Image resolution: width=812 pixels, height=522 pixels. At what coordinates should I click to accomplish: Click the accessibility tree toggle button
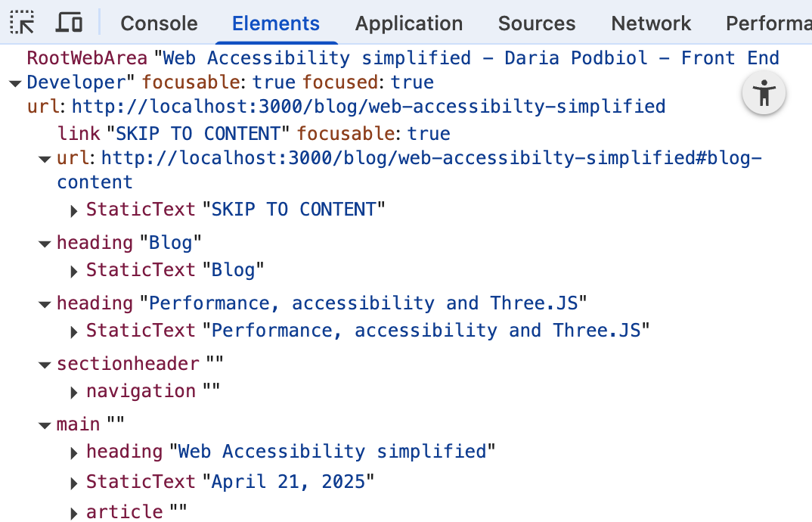pos(764,94)
